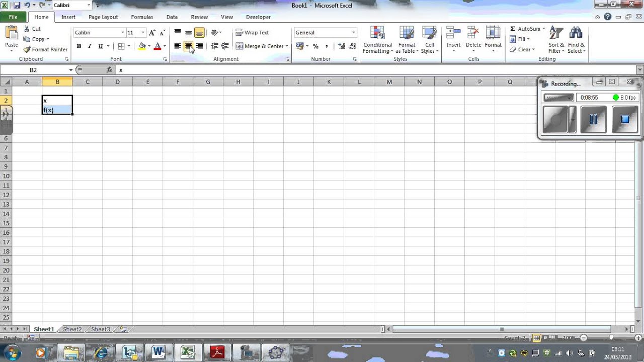Open the File tab
Viewport: 644px width, 362px height.
tap(13, 17)
